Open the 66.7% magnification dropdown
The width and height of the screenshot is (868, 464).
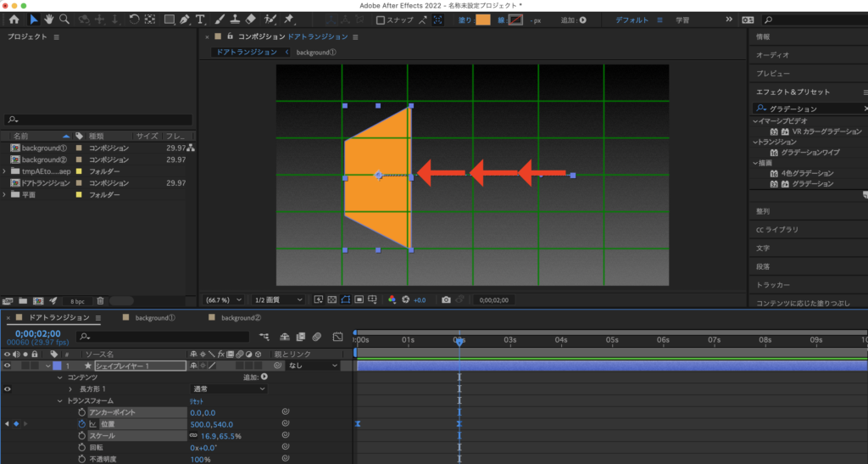tap(225, 299)
